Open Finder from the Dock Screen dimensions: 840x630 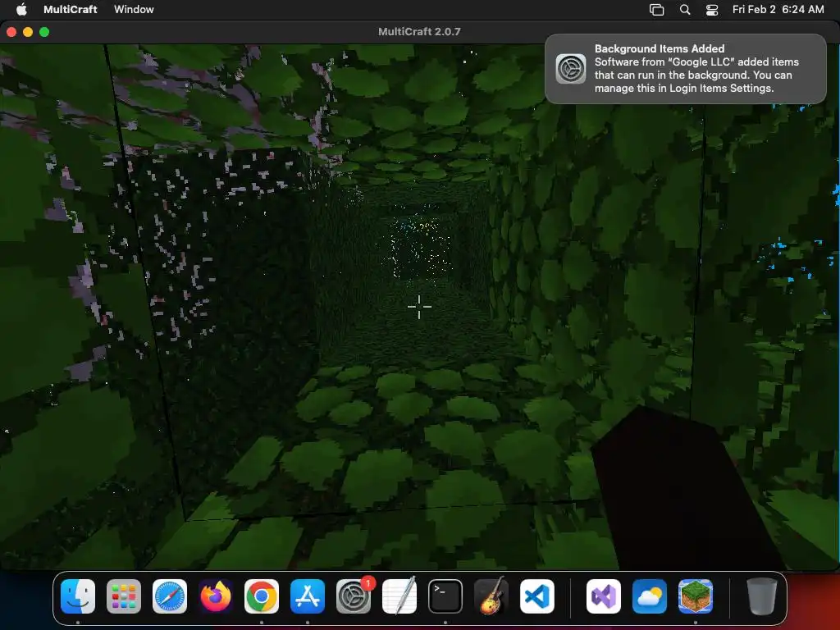[x=78, y=596]
